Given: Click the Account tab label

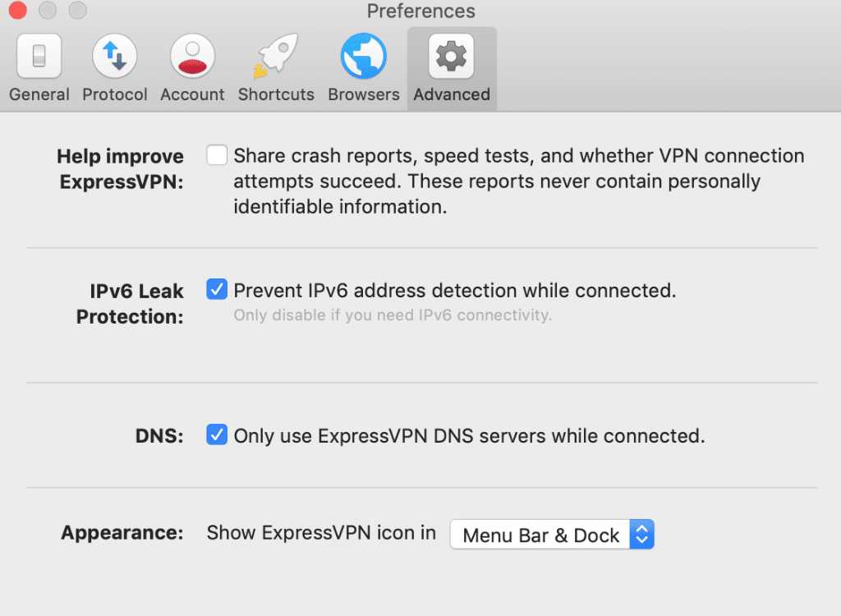Looking at the screenshot, I should coord(192,94).
